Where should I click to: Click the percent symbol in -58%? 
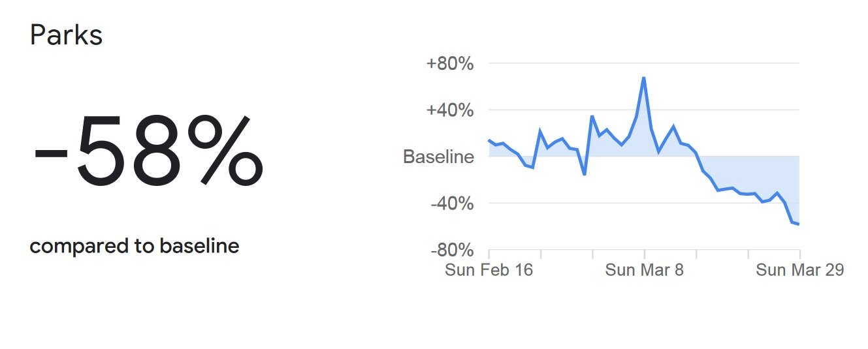pyautogui.click(x=225, y=151)
